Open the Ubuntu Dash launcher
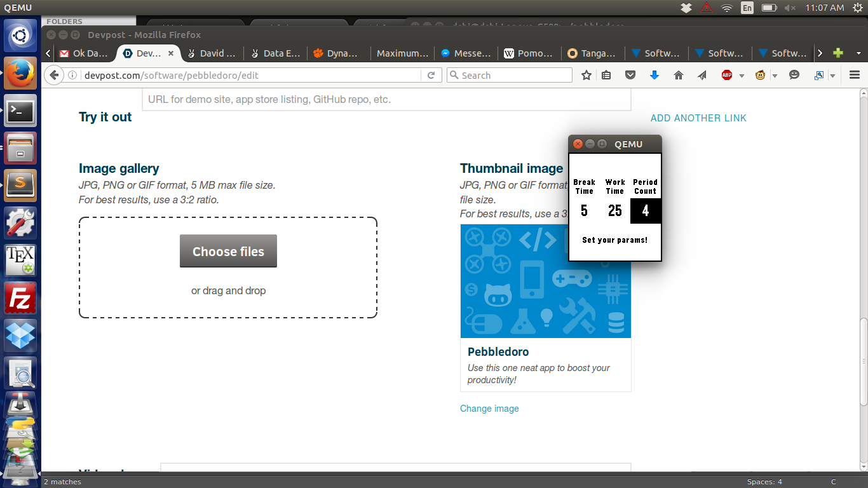This screenshot has height=488, width=868. pyautogui.click(x=21, y=37)
